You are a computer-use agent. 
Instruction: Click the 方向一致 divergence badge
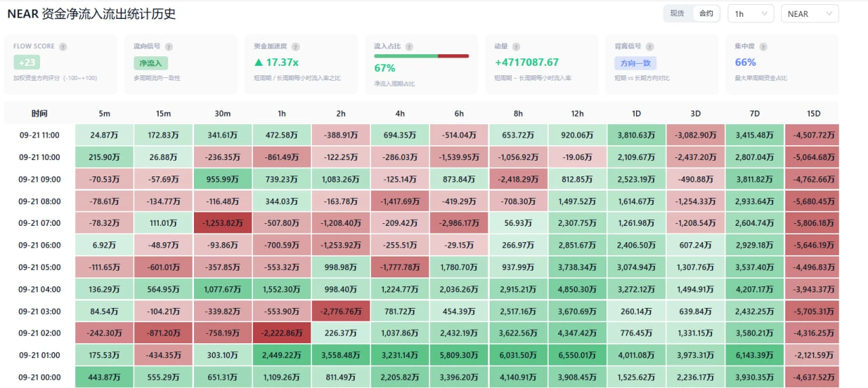635,63
